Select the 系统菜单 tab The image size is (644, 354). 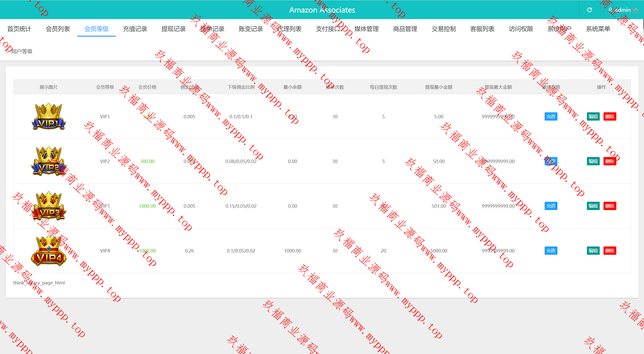598,29
